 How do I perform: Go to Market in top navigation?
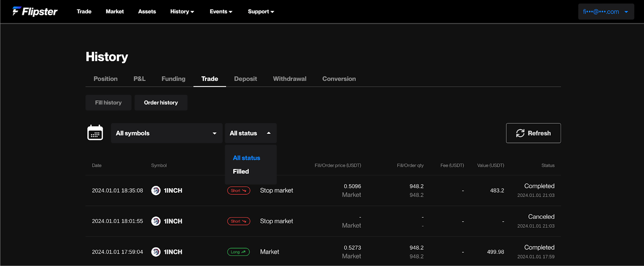pos(115,11)
